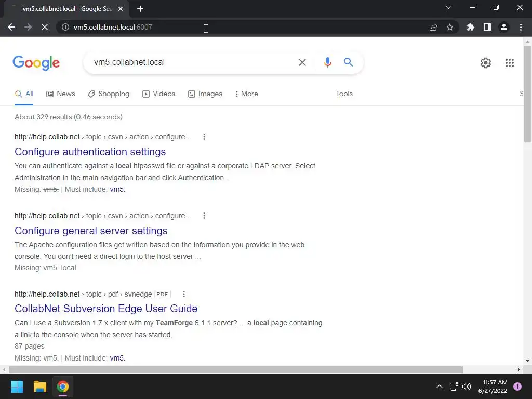Image resolution: width=532 pixels, height=399 pixels.
Task: Click first result help.collab.net URL breadcrumb
Action: [102, 137]
